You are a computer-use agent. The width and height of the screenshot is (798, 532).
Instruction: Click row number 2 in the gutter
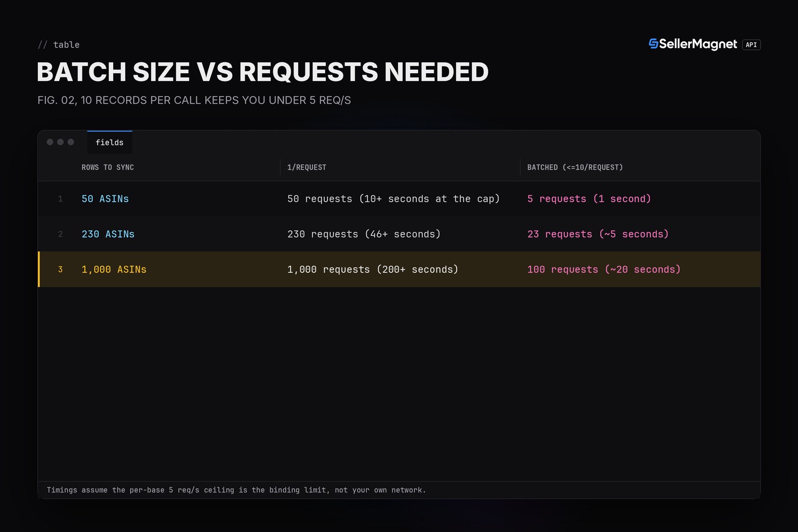60,234
